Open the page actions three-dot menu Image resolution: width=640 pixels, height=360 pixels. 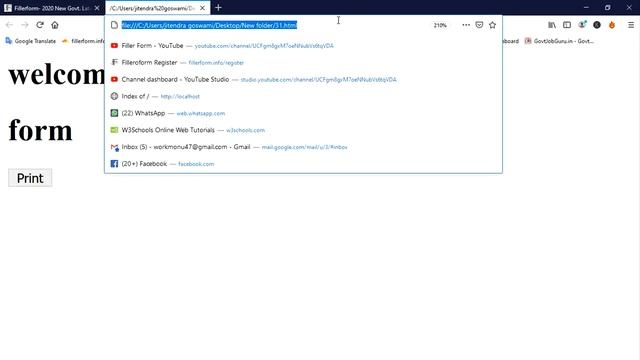(x=466, y=25)
